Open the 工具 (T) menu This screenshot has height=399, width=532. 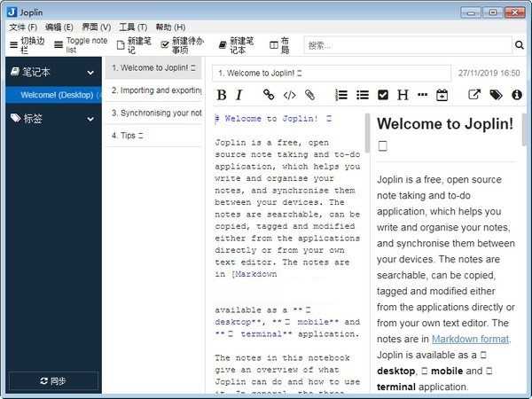[x=133, y=27]
